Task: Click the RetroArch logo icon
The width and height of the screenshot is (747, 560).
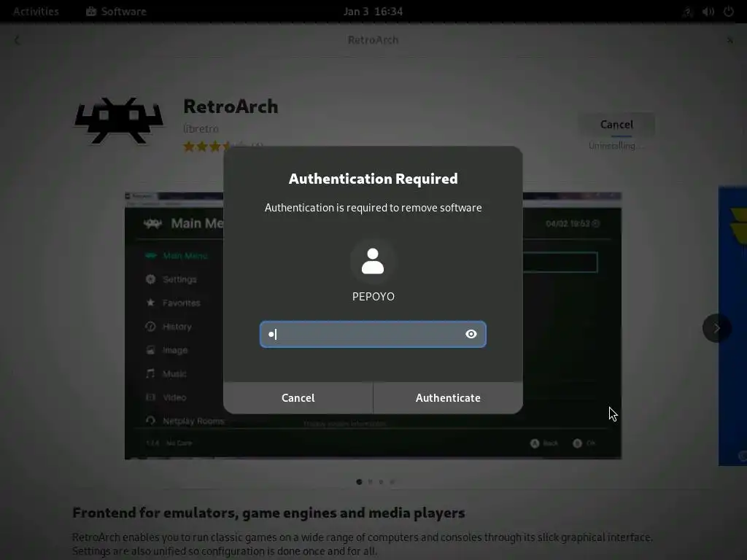Action: click(119, 120)
